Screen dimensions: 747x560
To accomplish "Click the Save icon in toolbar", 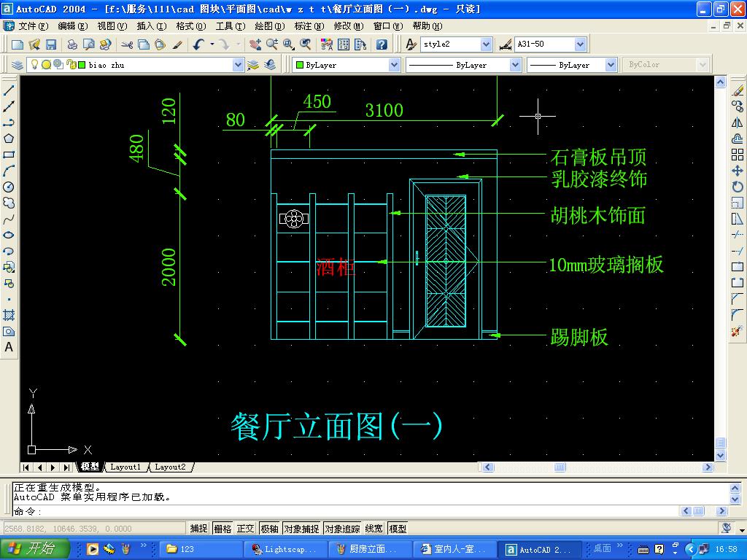I will tap(50, 44).
